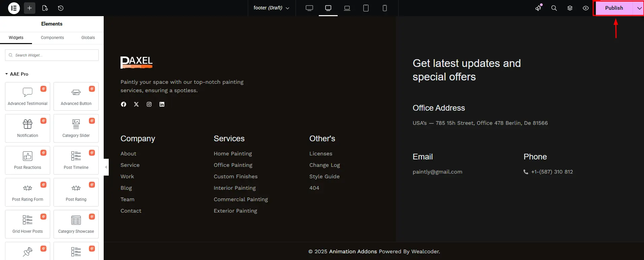This screenshot has height=260, width=644.
Task: Click the paintly@gmail.com email text
Action: pyautogui.click(x=437, y=172)
